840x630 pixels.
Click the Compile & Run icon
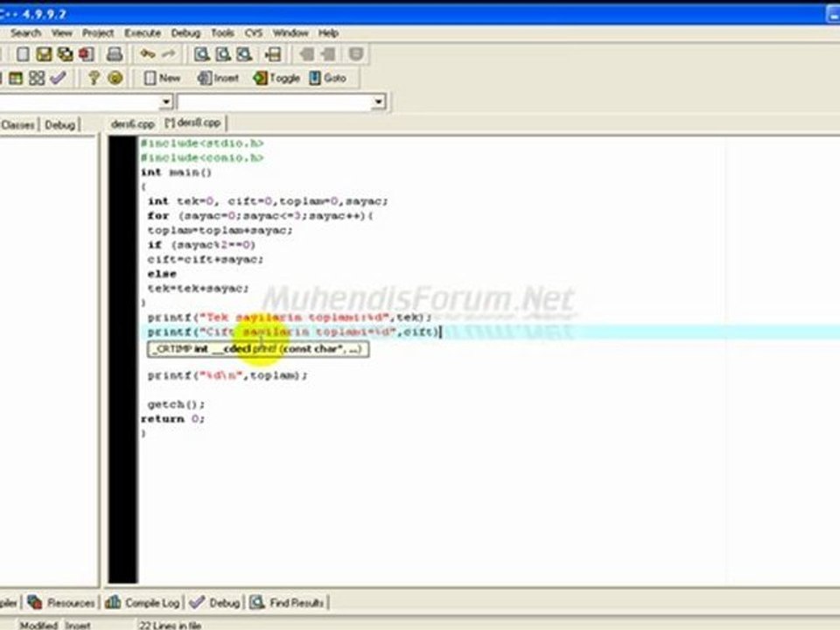click(16, 78)
